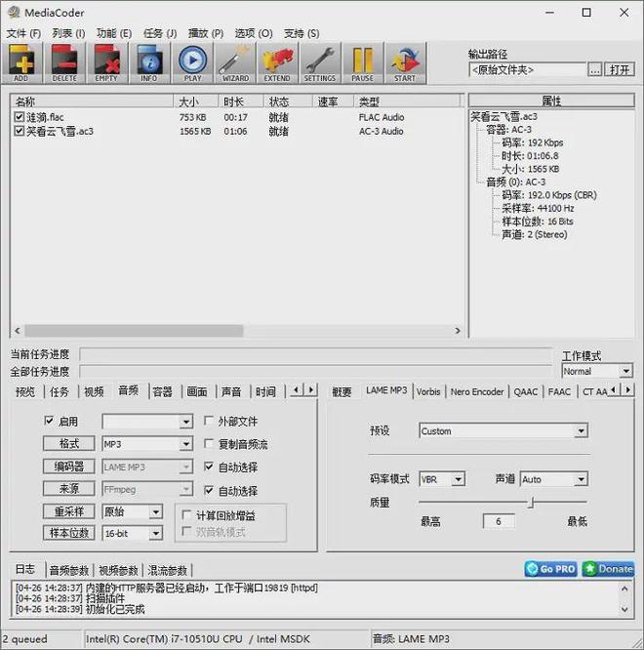
Task: Open the dropdown next to 启用
Action: [147, 422]
